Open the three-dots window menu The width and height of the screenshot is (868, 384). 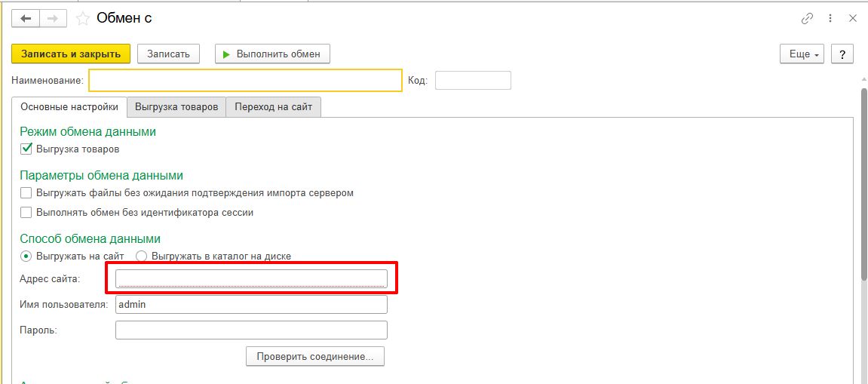click(830, 18)
